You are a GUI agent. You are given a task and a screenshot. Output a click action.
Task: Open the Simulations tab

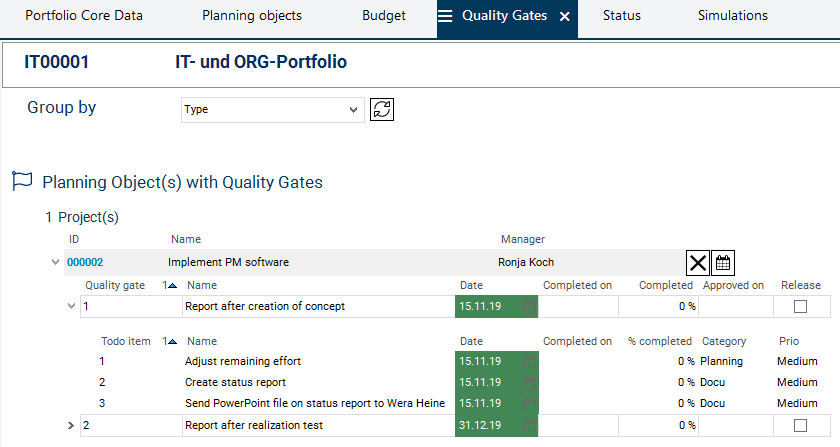tap(732, 16)
